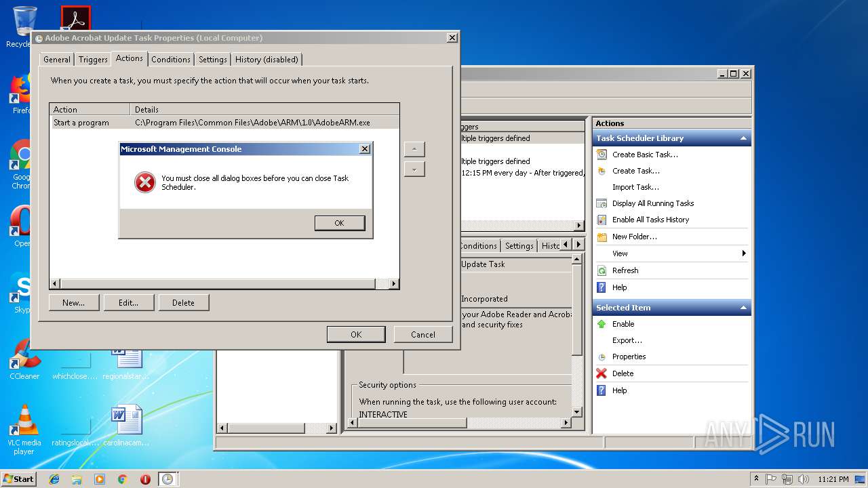The image size is (868, 488).
Task: Open Properties under Selected Item
Action: (629, 357)
